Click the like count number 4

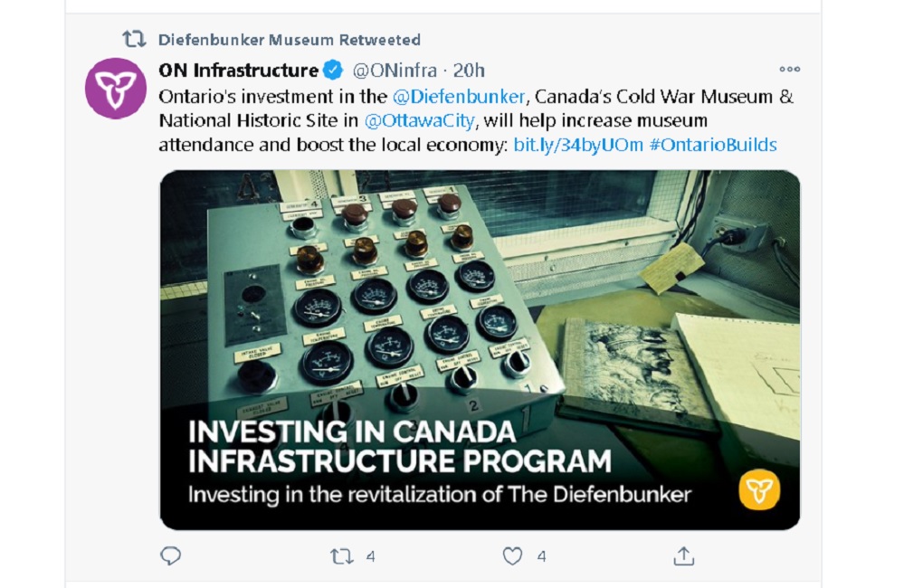point(541,556)
